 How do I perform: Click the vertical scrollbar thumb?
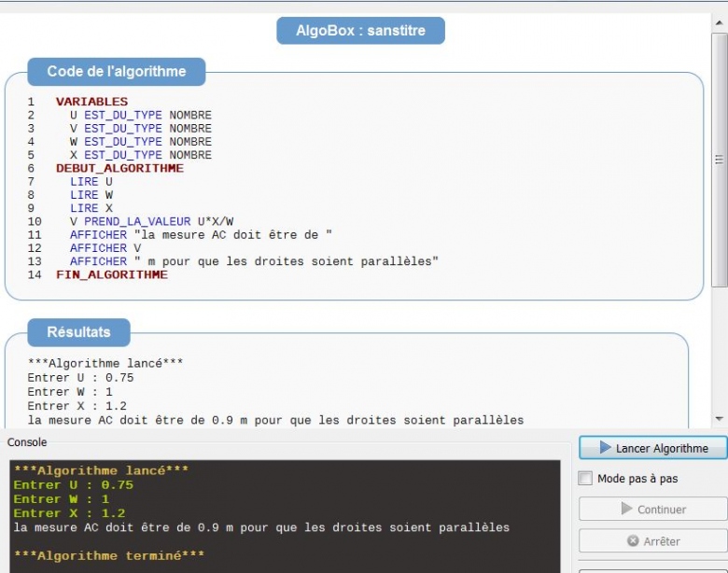(x=719, y=159)
